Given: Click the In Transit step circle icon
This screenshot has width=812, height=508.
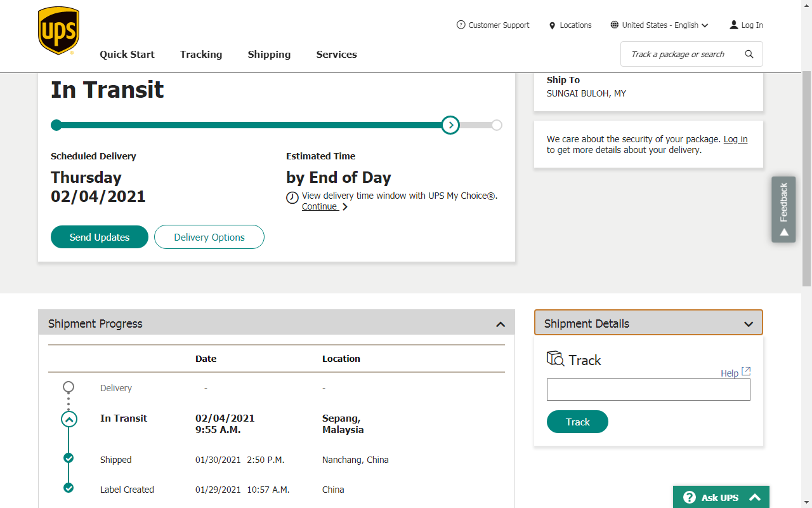Looking at the screenshot, I should (x=69, y=419).
